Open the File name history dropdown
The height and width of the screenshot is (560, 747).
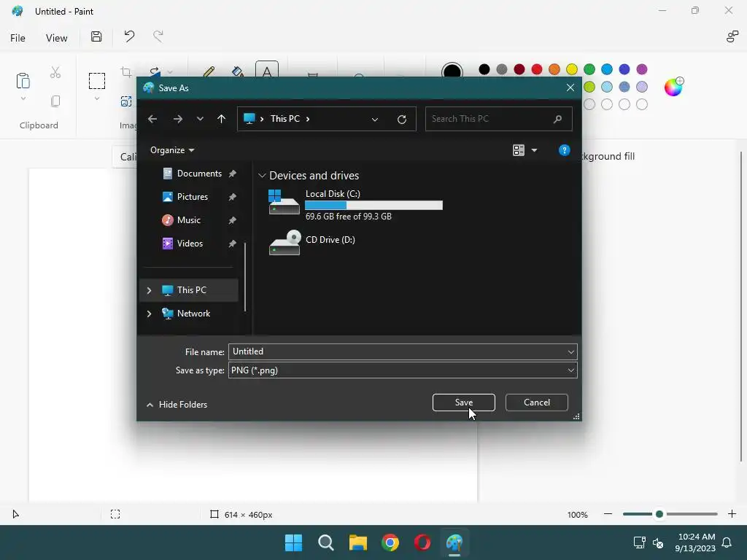(x=570, y=352)
